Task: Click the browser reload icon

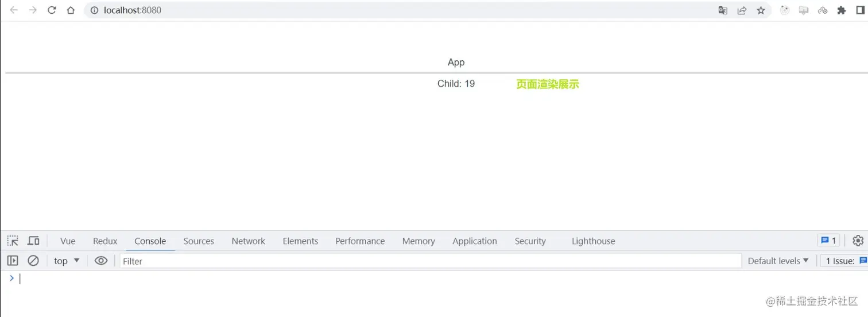Action: pos(52,10)
